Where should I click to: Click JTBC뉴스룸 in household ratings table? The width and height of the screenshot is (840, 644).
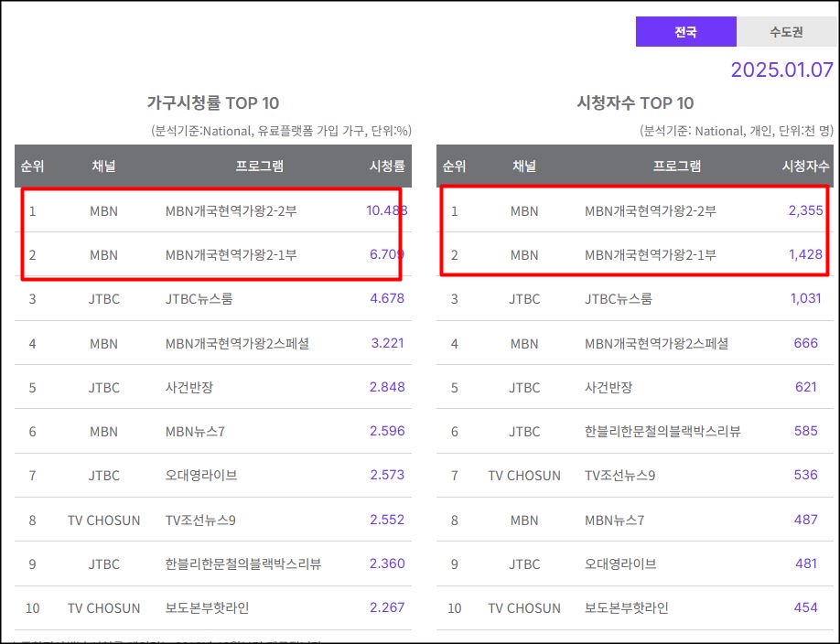(199, 299)
